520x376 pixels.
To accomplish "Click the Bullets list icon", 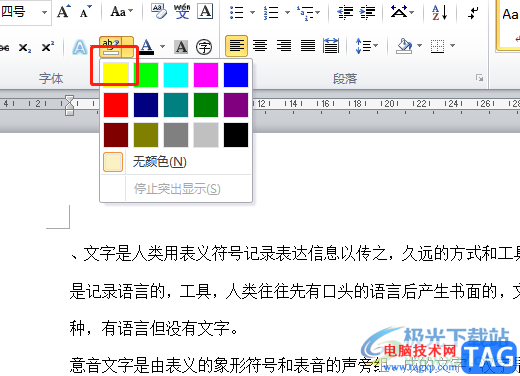I will pyautogui.click(x=237, y=13).
